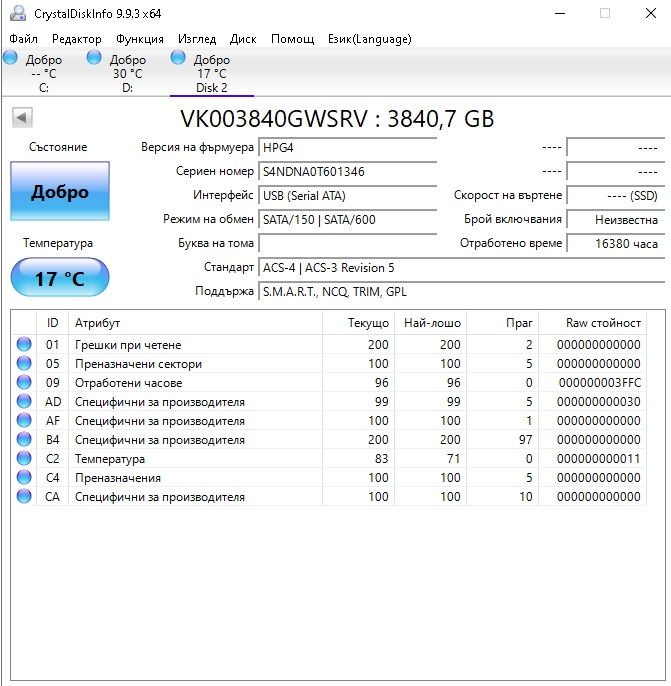Viewport: 671px width, 686px height.
Task: Switch to the C: drive tab
Action: click(x=44, y=73)
